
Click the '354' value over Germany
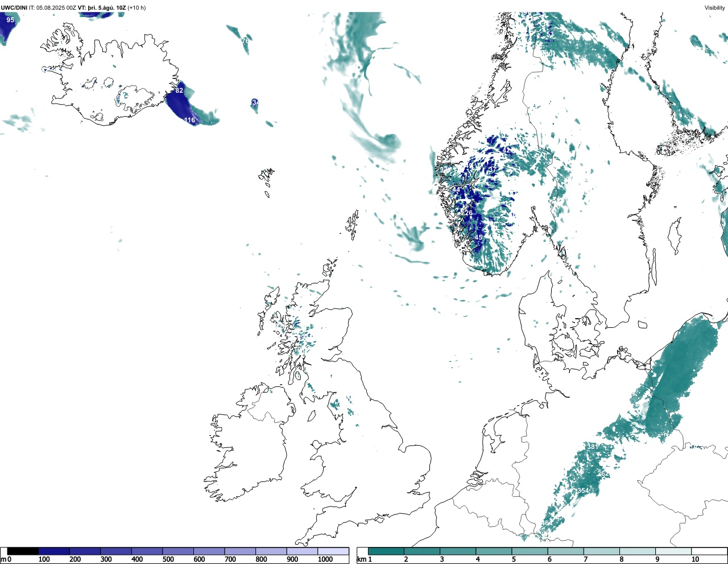click(583, 491)
